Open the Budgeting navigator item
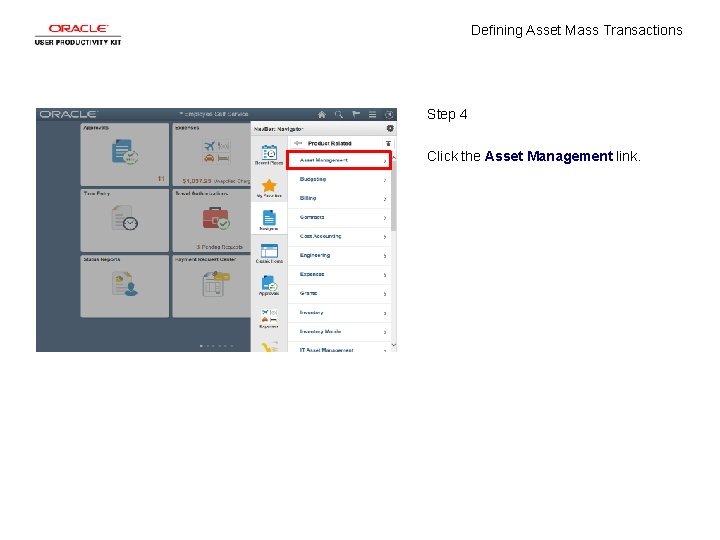Screen dimensions: 720x540 point(339,180)
